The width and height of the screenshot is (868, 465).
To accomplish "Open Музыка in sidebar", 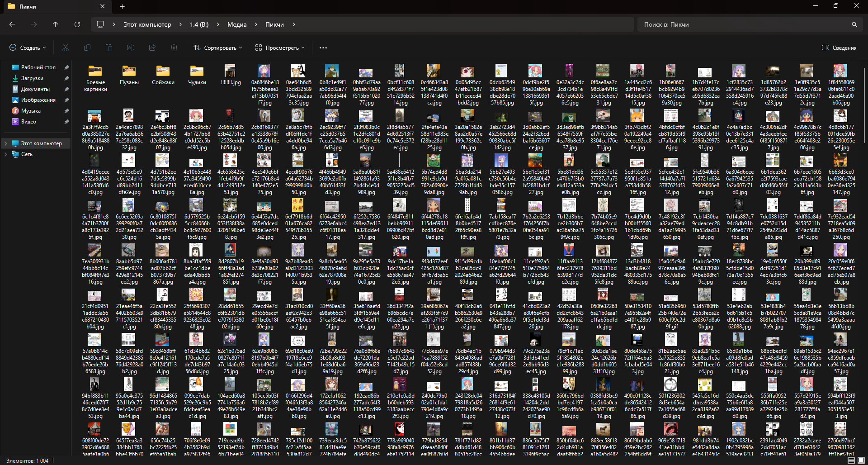I will click(31, 111).
